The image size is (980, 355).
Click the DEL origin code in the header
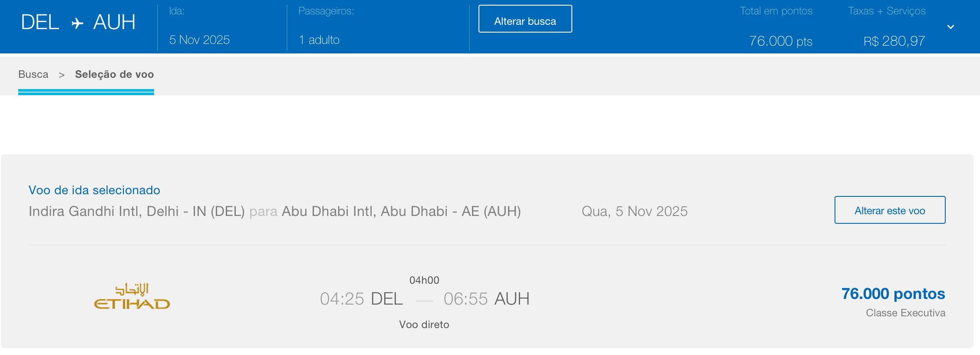click(x=40, y=22)
